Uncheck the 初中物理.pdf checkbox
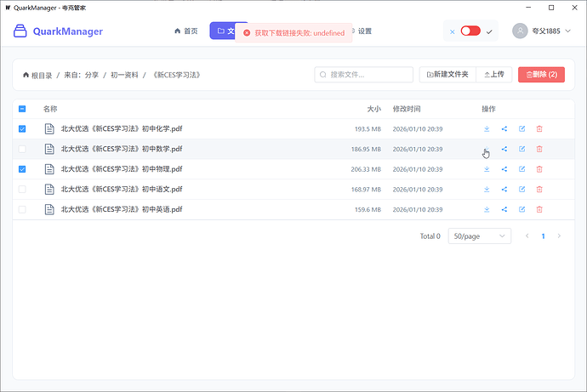587x392 pixels. click(x=22, y=169)
